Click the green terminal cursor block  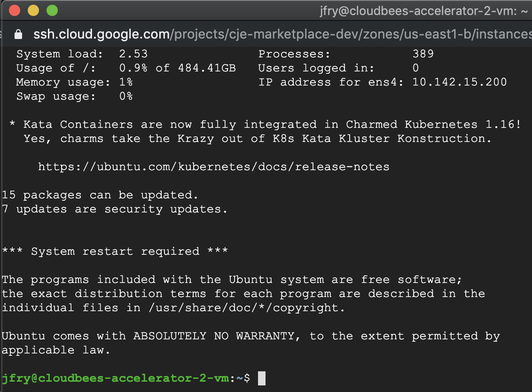click(261, 378)
